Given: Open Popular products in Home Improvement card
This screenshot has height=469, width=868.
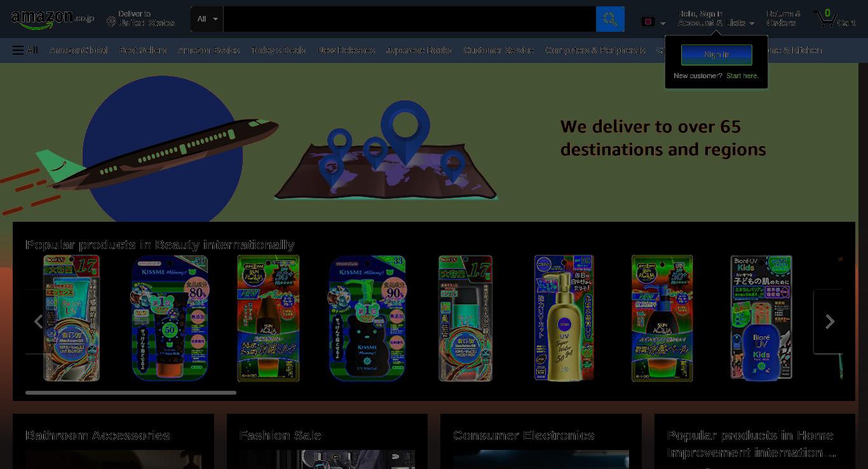Looking at the screenshot, I should [755, 442].
